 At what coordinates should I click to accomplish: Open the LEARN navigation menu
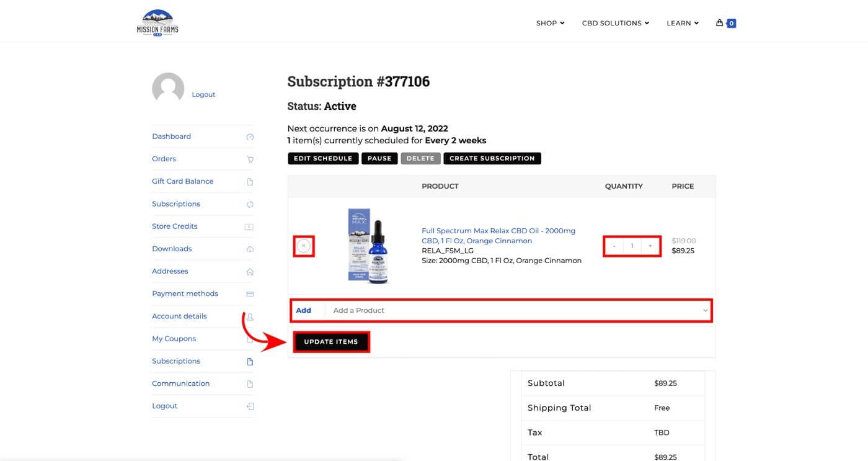click(x=682, y=23)
